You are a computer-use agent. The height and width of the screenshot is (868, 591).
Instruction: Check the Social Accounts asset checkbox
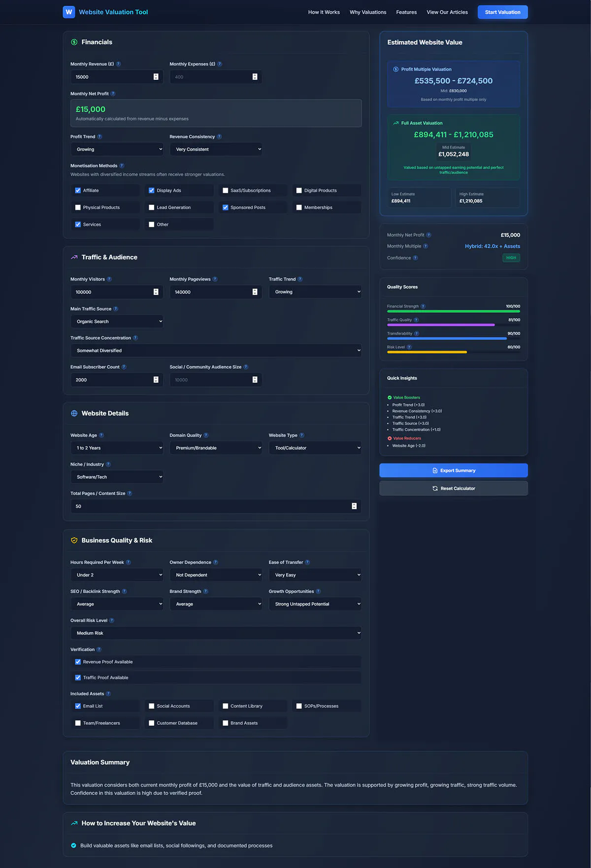point(152,706)
